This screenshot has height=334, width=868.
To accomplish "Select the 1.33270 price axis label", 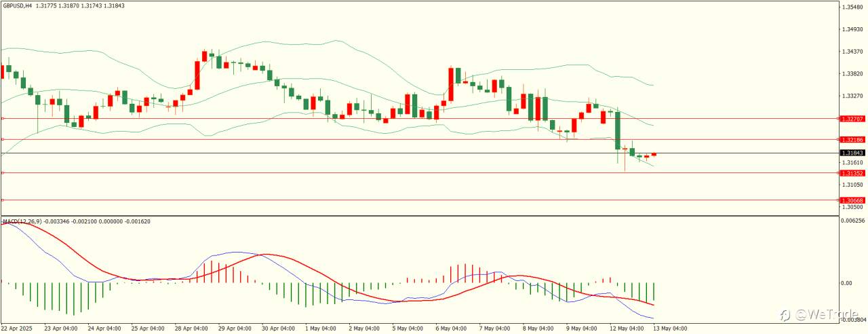I will [852, 96].
